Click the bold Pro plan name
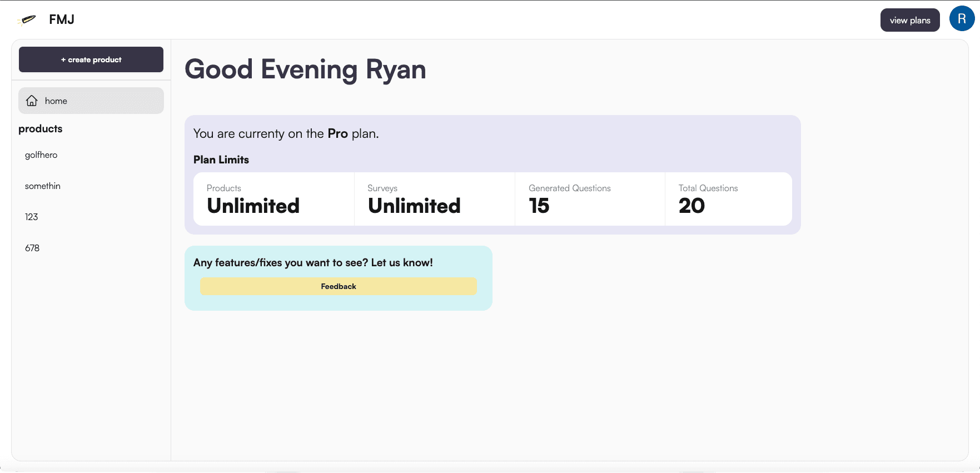 337,134
